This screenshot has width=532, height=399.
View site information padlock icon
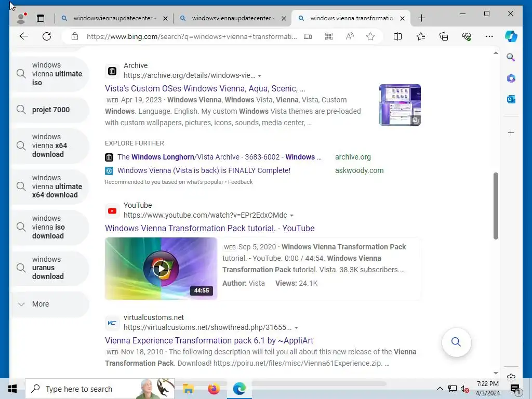[75, 36]
